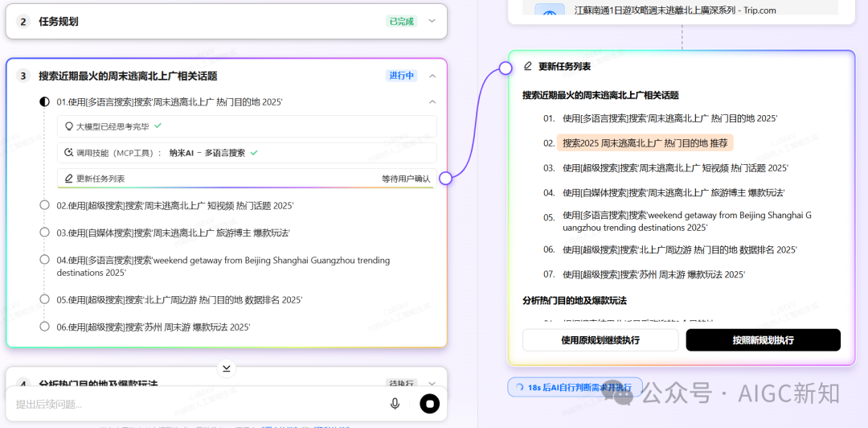Click the double-chevron scroll-down icon
The height and width of the screenshot is (428, 868).
tap(227, 368)
